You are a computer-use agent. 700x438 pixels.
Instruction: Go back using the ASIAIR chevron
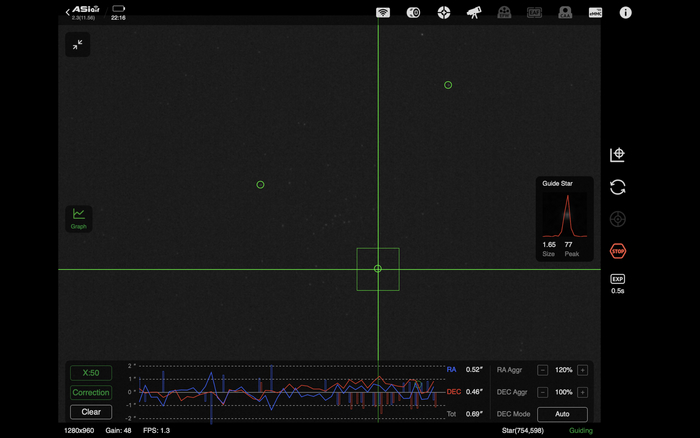pos(69,13)
